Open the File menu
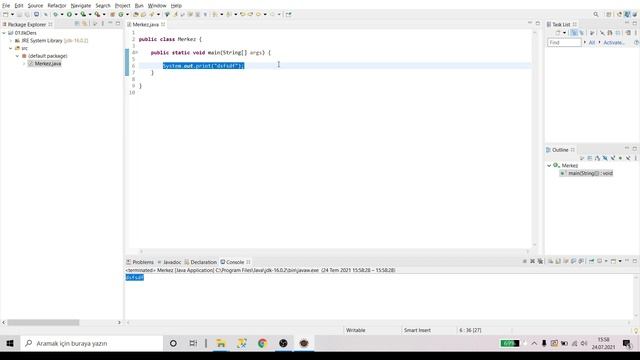Viewport: 640px width, 360px height. (6, 6)
